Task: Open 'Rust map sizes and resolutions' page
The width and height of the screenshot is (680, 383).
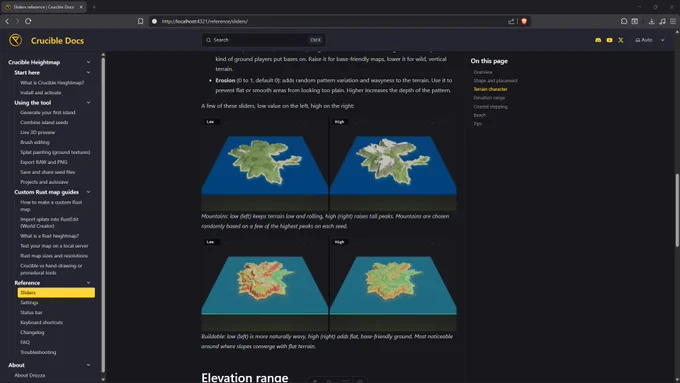Action: pyautogui.click(x=54, y=256)
